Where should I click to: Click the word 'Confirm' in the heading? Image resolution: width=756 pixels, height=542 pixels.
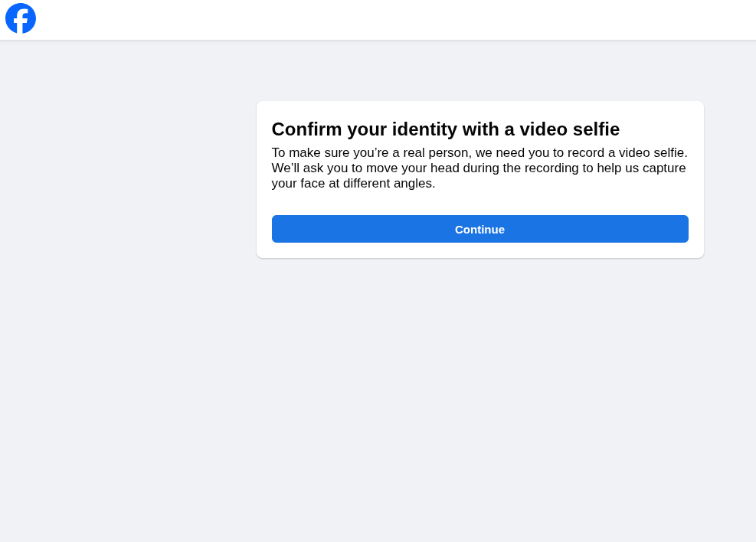[x=306, y=129]
